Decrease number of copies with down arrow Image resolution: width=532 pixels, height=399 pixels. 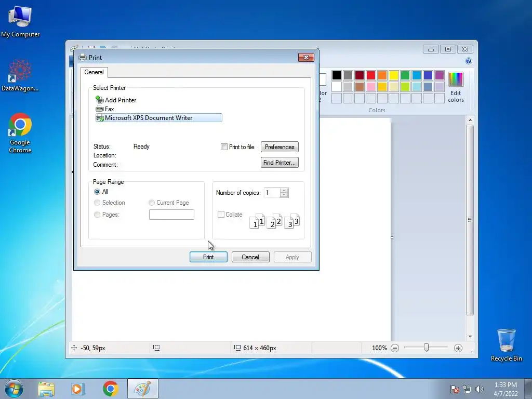tap(284, 195)
